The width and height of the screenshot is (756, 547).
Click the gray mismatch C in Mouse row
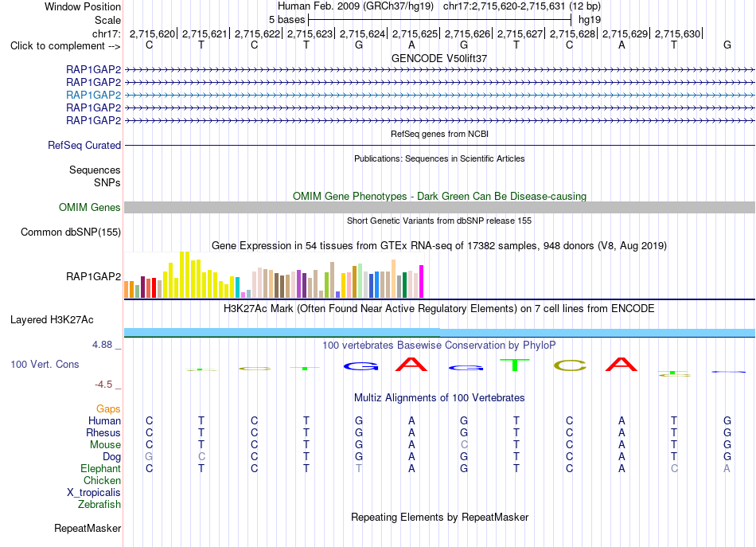point(464,444)
